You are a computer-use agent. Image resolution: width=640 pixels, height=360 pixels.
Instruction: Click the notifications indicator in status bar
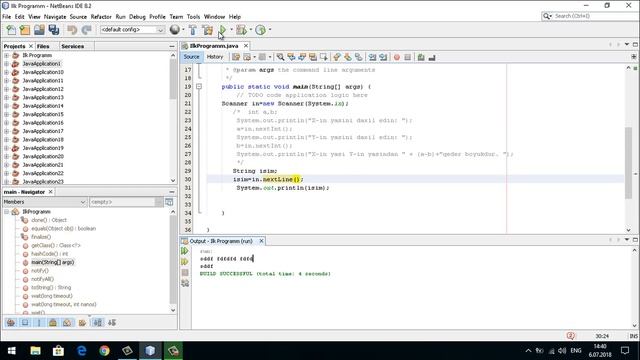[570, 336]
